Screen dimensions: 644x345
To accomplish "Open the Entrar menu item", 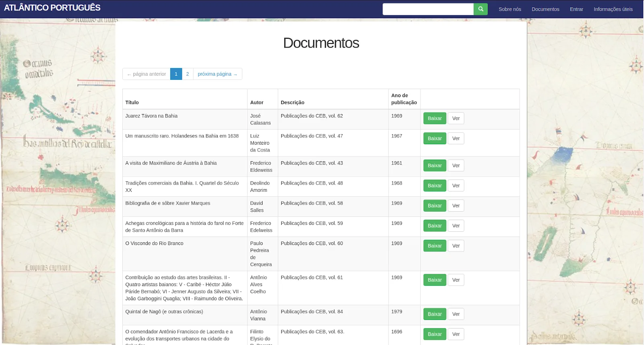I will coord(576,9).
